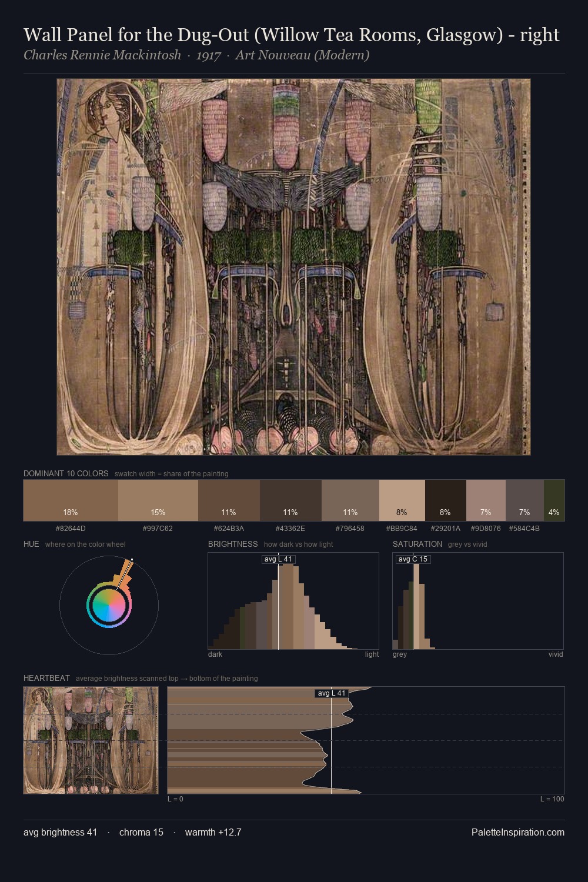Click footer text chroma 15

[141, 833]
